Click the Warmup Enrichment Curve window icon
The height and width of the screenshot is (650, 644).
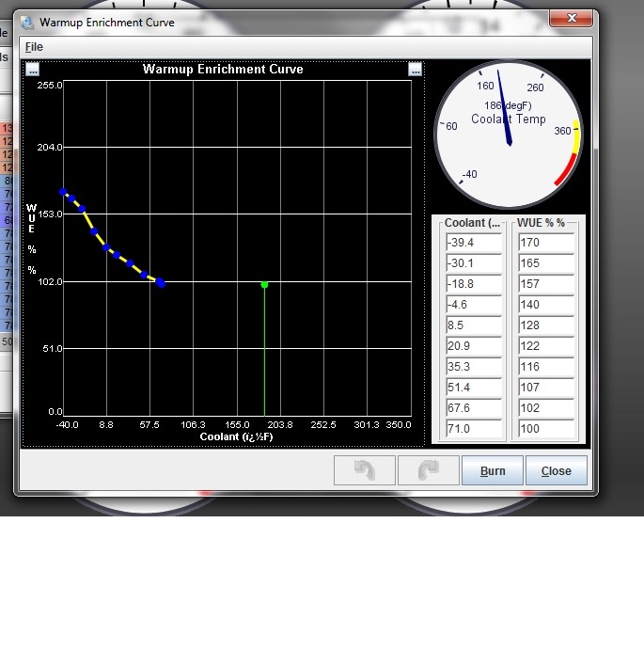27,22
